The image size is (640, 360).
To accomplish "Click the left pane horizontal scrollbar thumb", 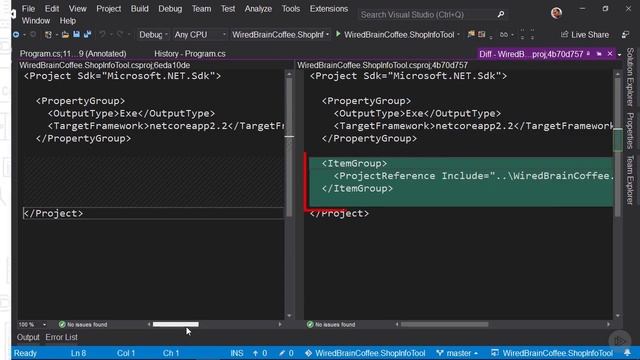I will pos(176,324).
